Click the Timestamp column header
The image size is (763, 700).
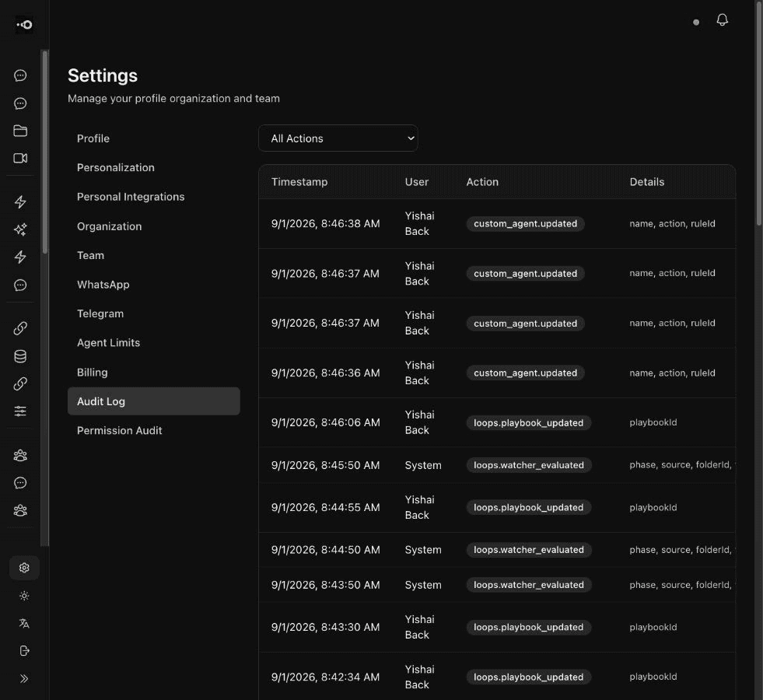pos(299,182)
